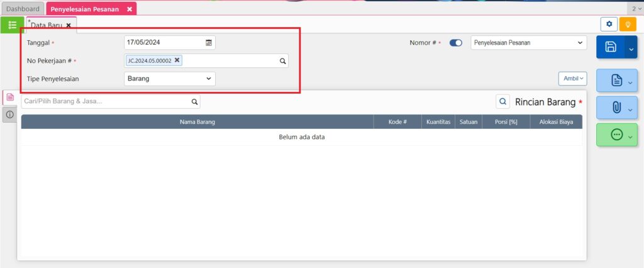Expand the save button dropdown arrow
Screen dimensions: 644x268
click(x=631, y=47)
